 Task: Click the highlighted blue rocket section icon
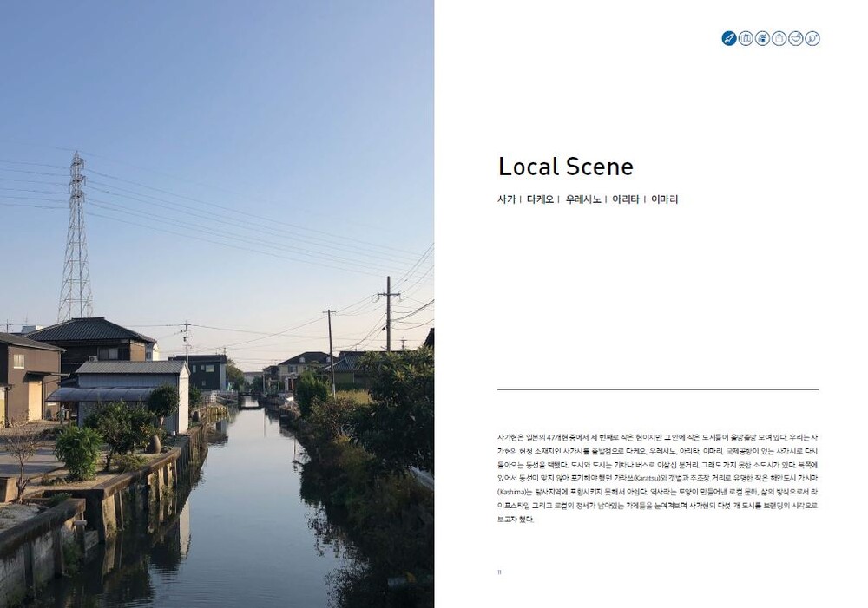tap(729, 38)
